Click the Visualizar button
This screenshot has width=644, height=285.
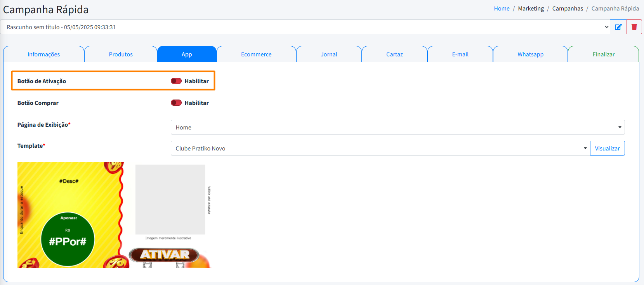607,148
